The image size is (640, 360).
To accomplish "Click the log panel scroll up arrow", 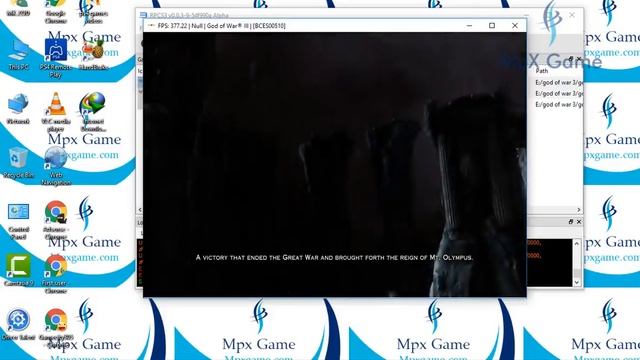I will point(577,244).
